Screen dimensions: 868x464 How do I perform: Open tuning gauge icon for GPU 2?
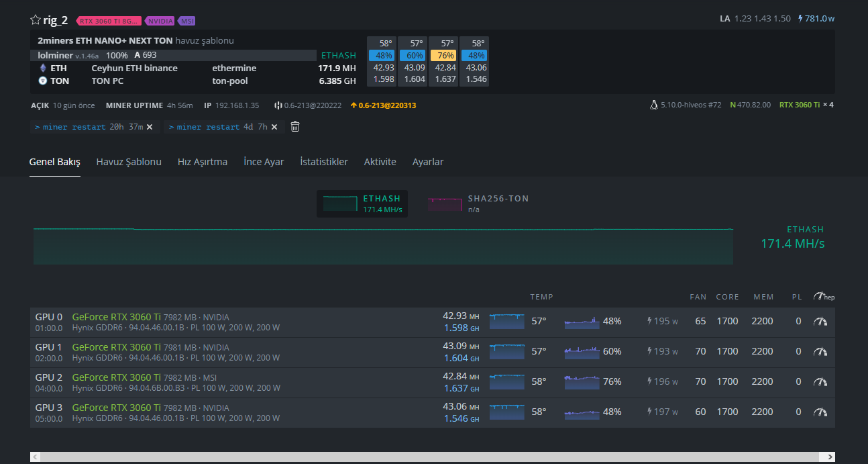click(820, 382)
